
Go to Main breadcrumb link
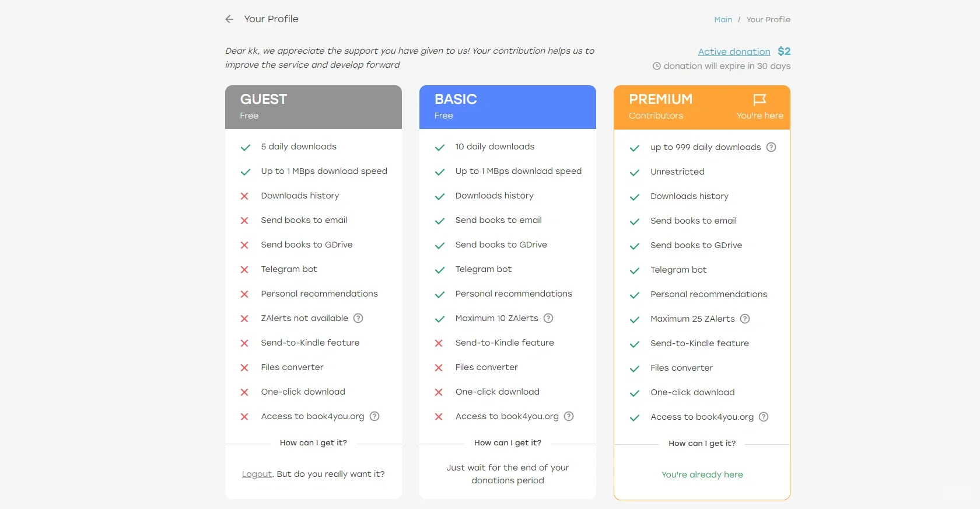coord(723,20)
